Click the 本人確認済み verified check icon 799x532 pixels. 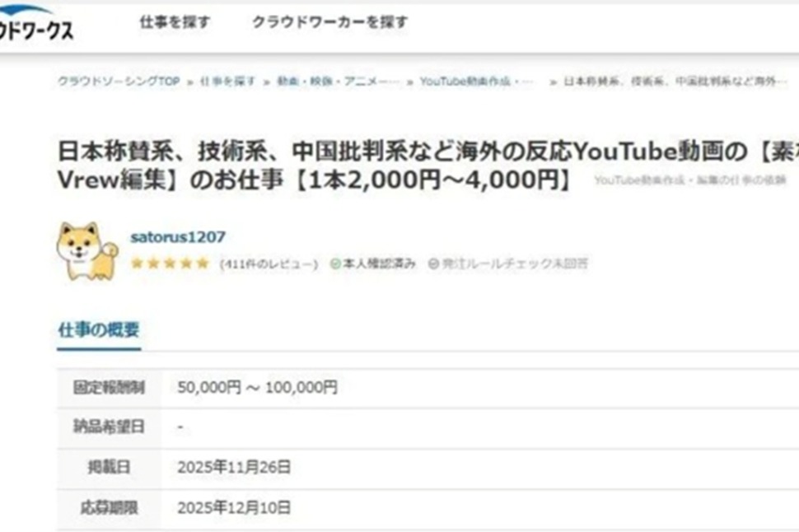tap(335, 264)
